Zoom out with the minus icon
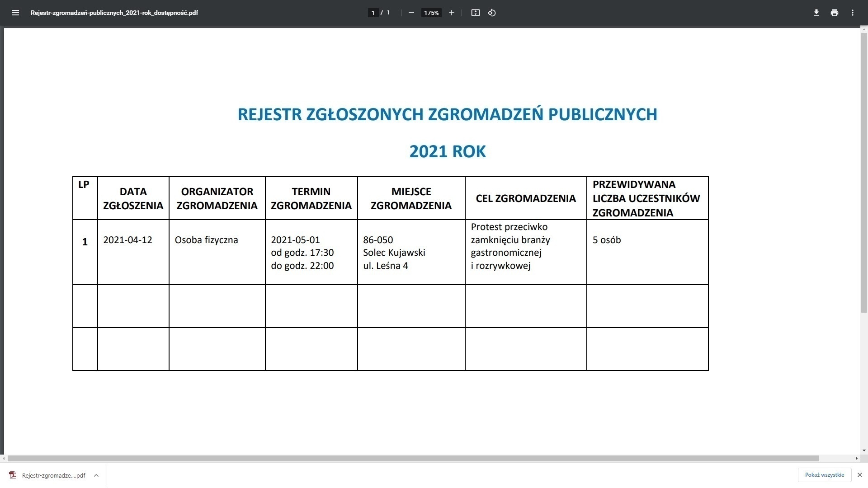 tap(411, 13)
